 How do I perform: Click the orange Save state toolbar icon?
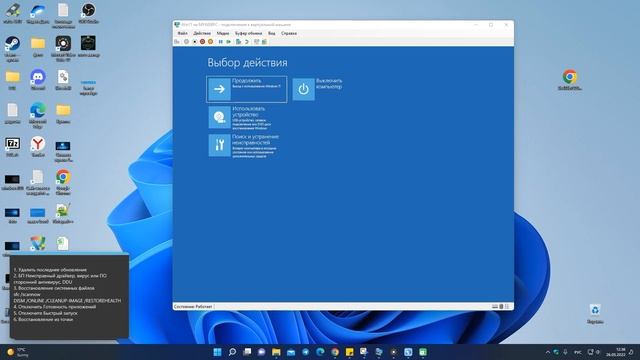[211, 42]
